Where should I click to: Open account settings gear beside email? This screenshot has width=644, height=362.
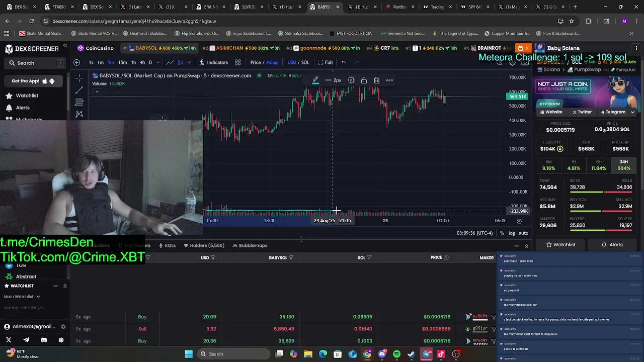[x=63, y=327]
